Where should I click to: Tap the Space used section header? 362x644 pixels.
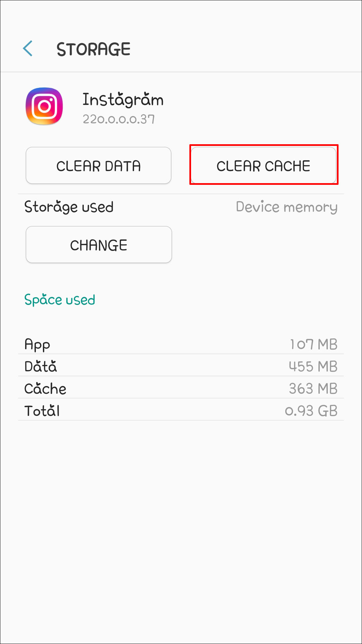(60, 300)
